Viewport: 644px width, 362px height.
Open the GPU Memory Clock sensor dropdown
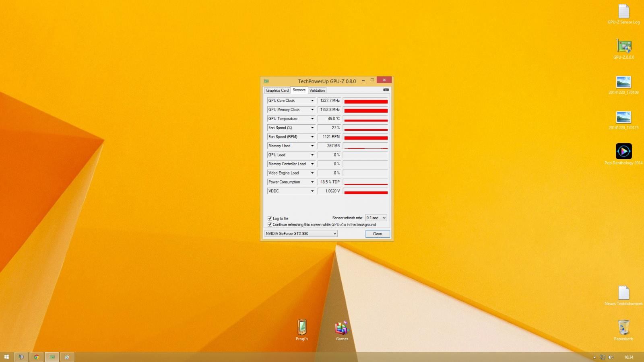[x=312, y=109]
